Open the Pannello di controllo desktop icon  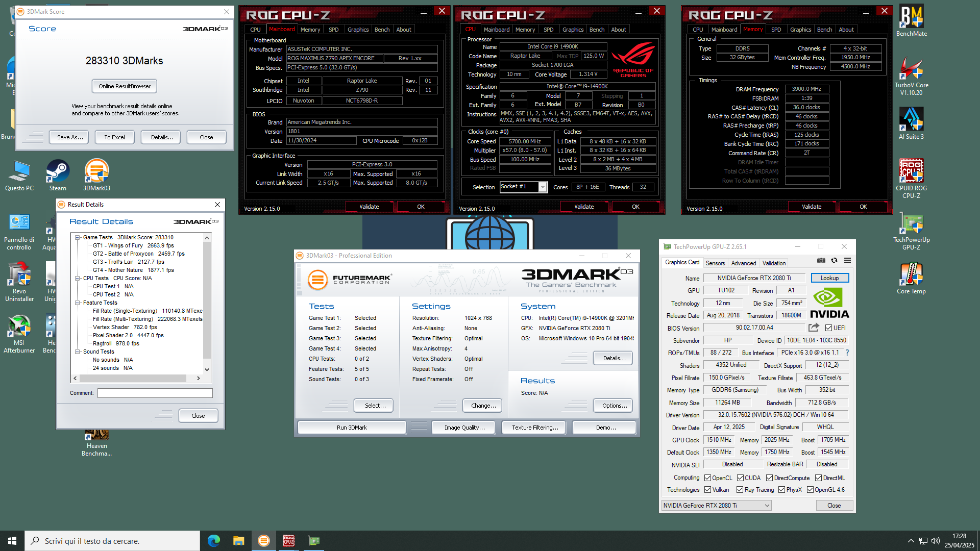[19, 231]
